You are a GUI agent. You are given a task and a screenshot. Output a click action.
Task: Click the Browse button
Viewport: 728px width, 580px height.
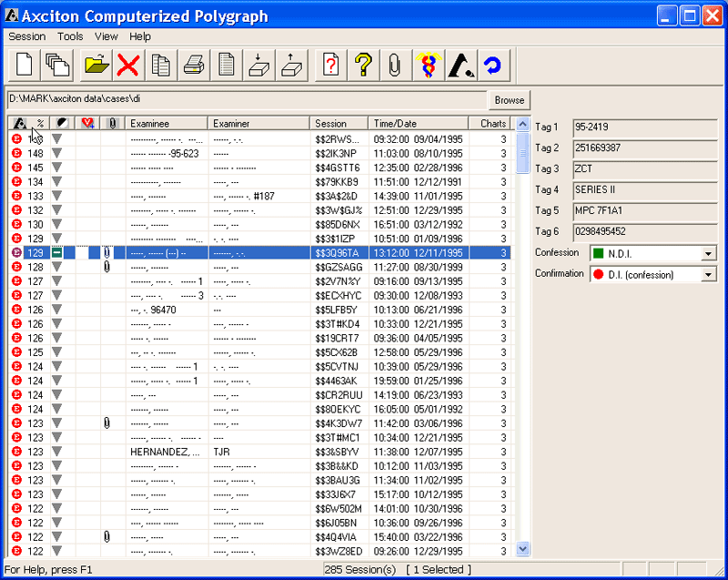click(x=509, y=100)
